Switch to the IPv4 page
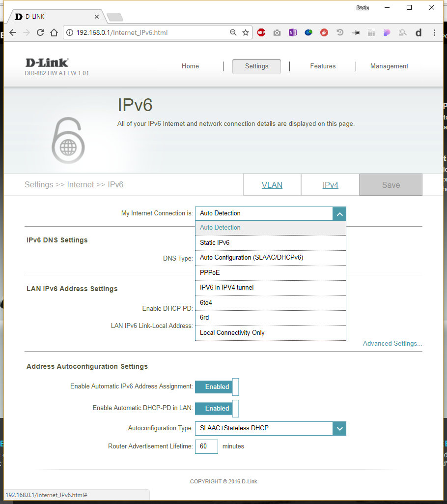Image resolution: width=447 pixels, height=504 pixels. 331,185
